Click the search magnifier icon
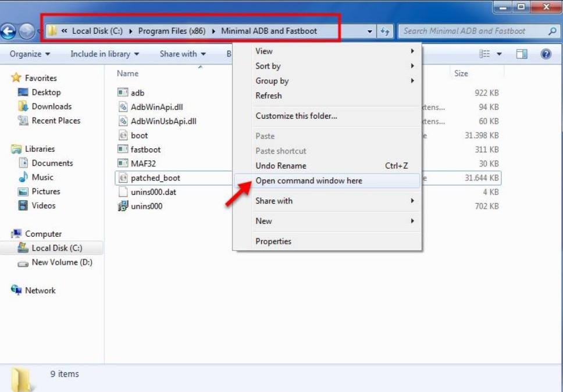 tap(553, 31)
